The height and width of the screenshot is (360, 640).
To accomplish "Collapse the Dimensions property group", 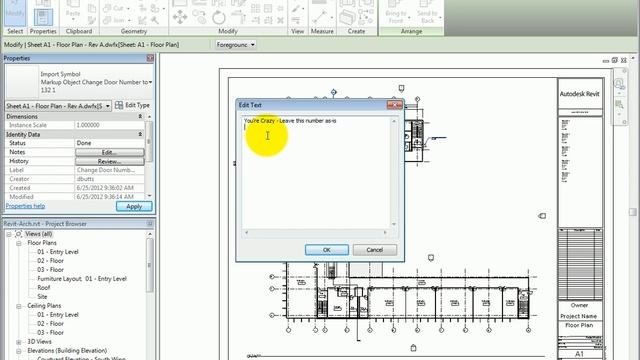I will pyautogui.click(x=140, y=116).
